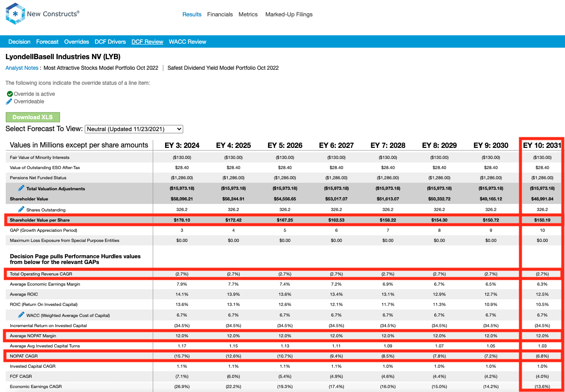Click Incremental Return on Invested Capital label
The height and width of the screenshot is (392, 565).
[49, 326]
